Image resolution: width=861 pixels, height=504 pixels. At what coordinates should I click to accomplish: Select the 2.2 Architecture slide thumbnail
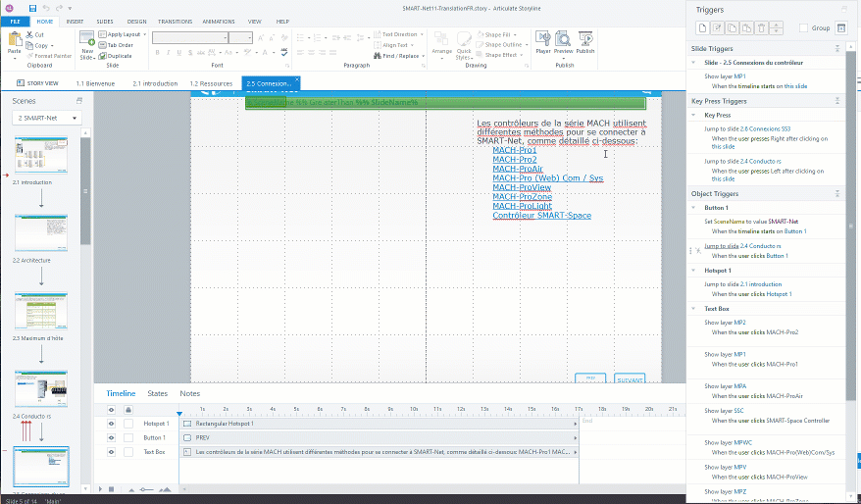point(40,232)
